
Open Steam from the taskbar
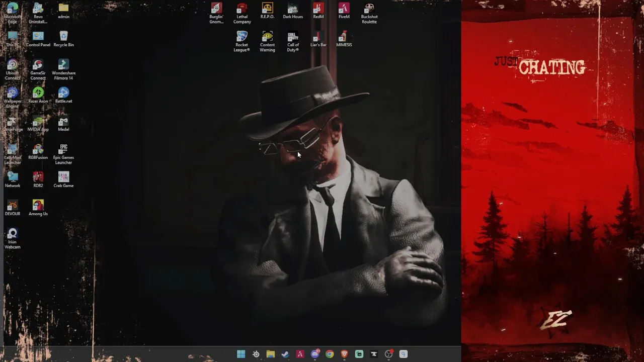[x=285, y=354]
